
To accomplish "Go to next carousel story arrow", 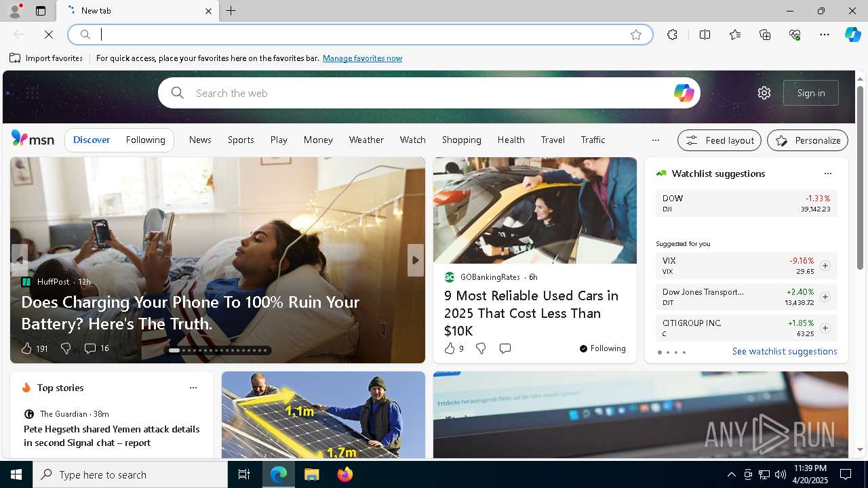I will pos(416,260).
